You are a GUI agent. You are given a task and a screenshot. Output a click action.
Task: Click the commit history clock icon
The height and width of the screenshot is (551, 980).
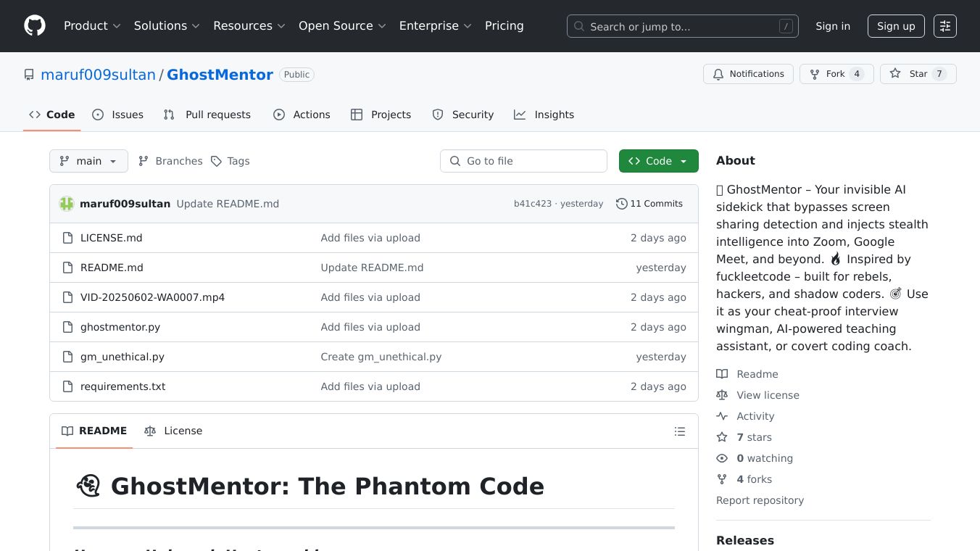click(x=621, y=204)
